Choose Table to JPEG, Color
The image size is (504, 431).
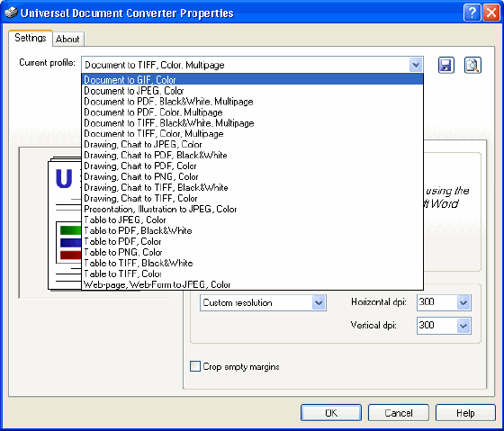point(252,220)
